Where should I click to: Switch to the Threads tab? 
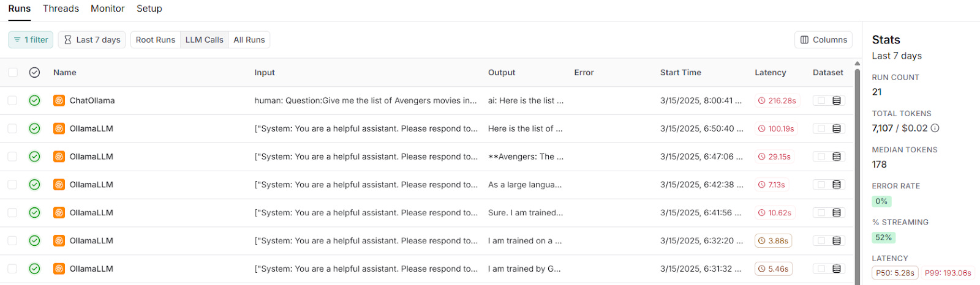(x=61, y=9)
